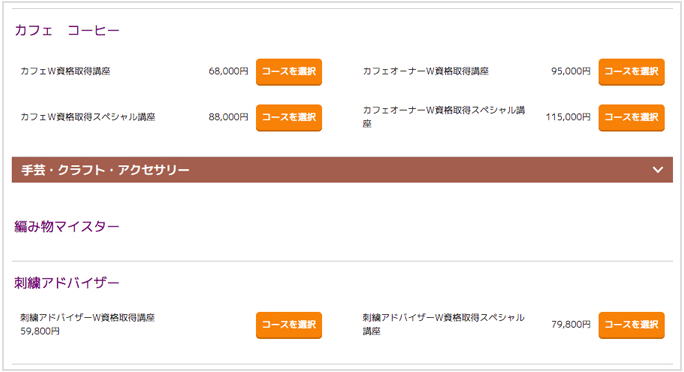This screenshot has height=372, width=684.
Task: Select course for 刺繍アドバイザーW資格取得スペシャル講座 79,800円
Action: coord(631,325)
